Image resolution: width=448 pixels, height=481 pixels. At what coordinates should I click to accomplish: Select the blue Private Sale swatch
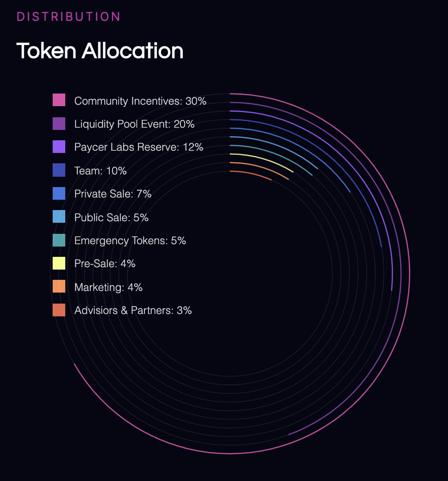(x=59, y=193)
